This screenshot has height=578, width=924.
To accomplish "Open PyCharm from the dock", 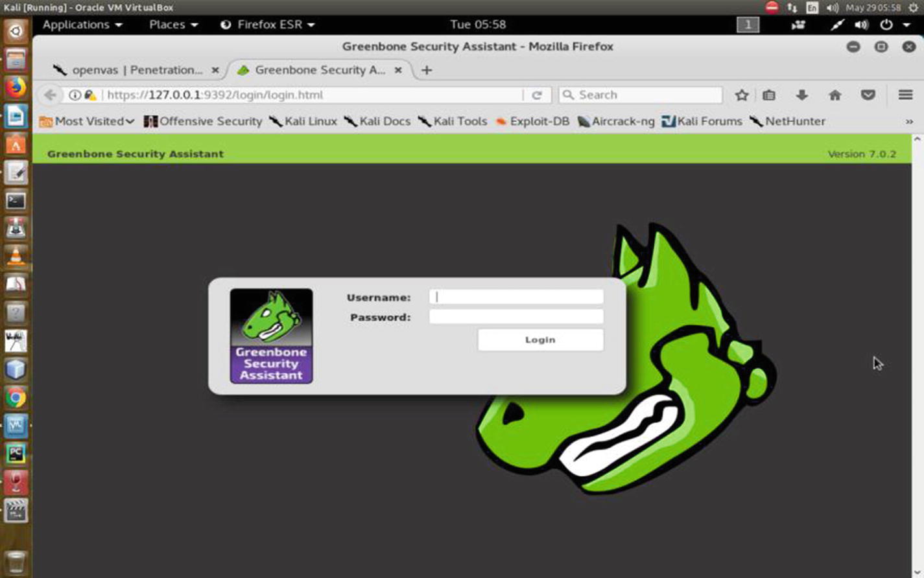I will click(16, 454).
